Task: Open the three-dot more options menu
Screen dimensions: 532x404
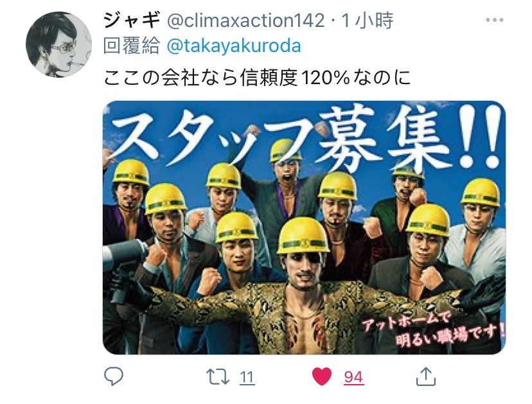Action: tap(494, 20)
